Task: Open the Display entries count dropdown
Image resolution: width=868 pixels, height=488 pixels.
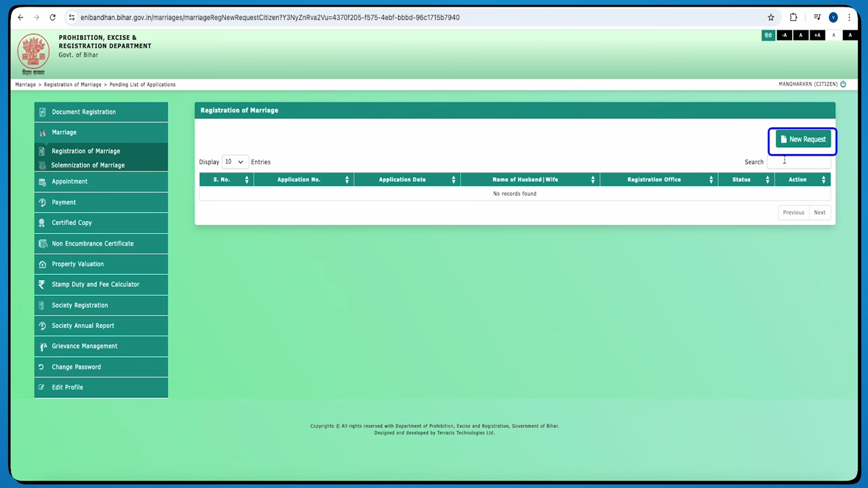Action: coord(233,161)
